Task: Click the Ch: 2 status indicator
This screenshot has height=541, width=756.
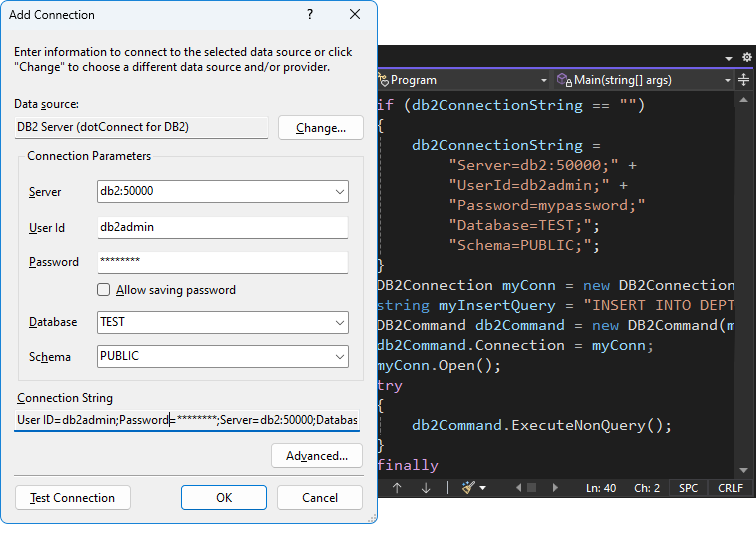Action: coord(647,488)
